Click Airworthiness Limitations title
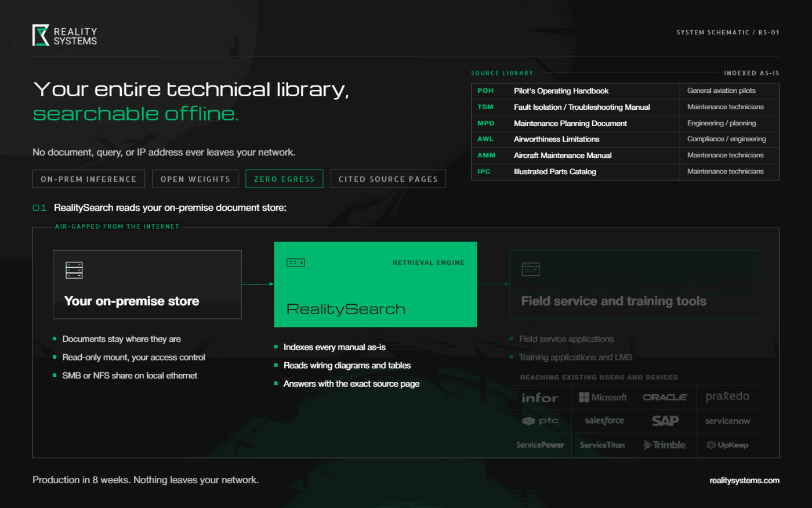This screenshot has width=812, height=508. (x=557, y=139)
